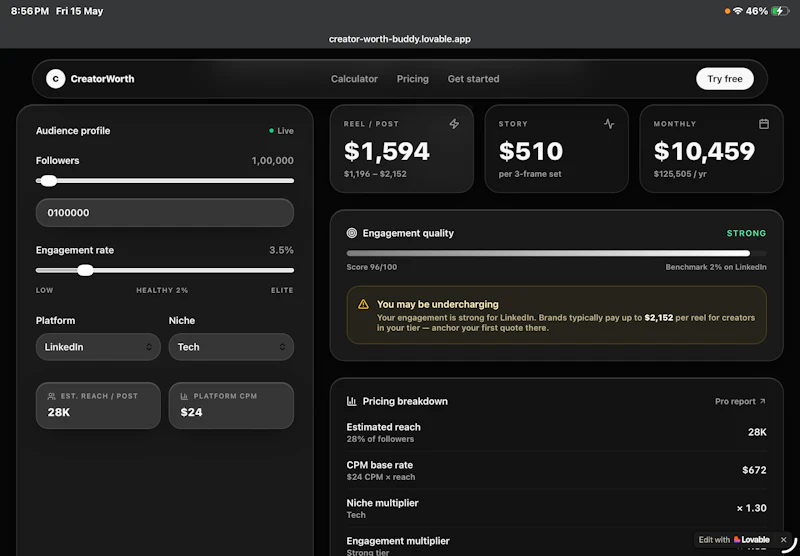Click the ELITE slider label

(x=282, y=290)
